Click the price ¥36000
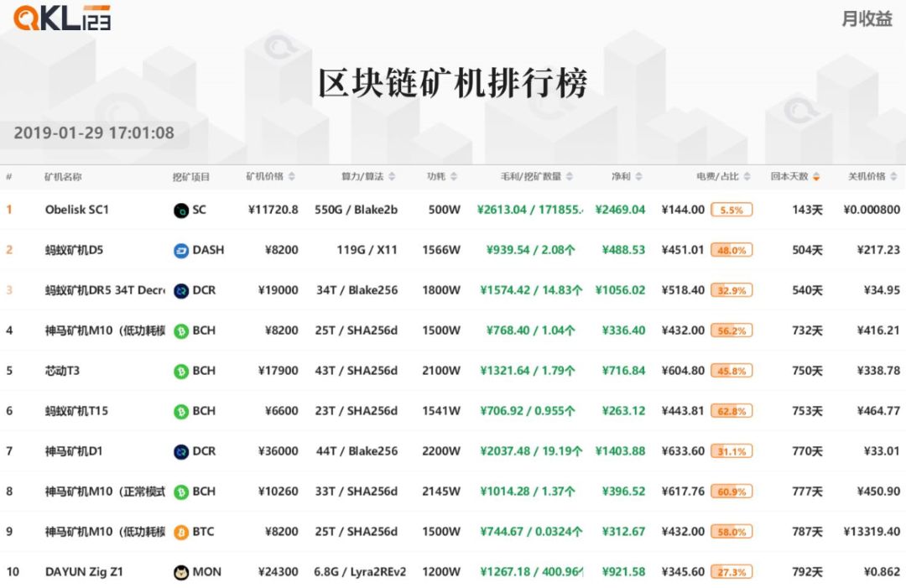The height and width of the screenshot is (588, 906). pos(278,451)
